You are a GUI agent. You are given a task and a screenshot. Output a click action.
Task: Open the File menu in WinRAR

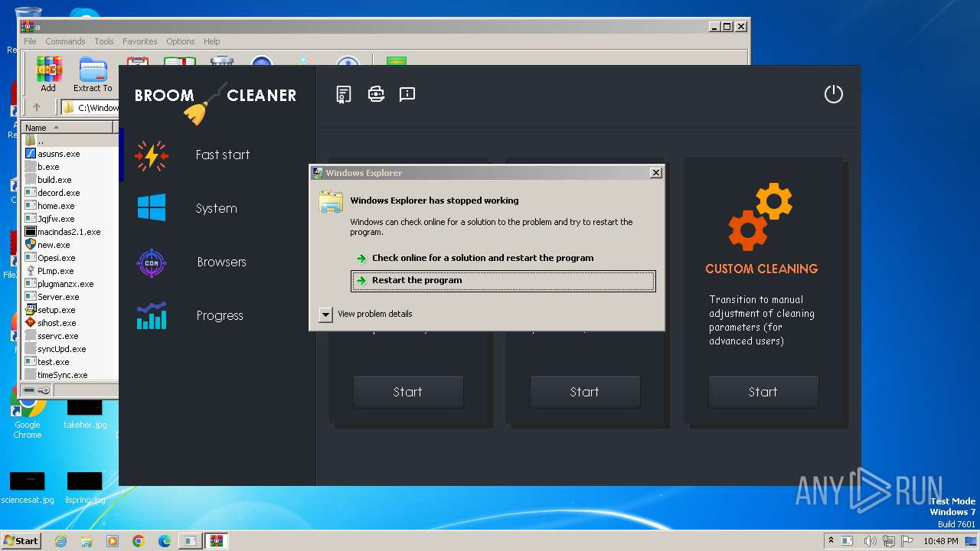(30, 41)
